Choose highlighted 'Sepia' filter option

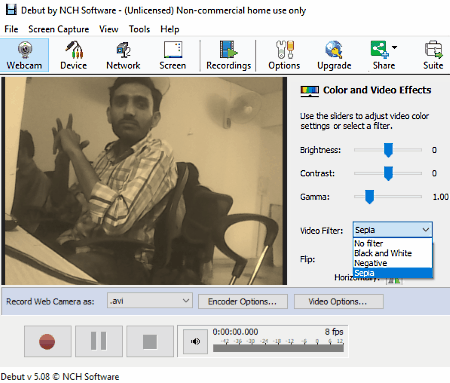click(393, 273)
